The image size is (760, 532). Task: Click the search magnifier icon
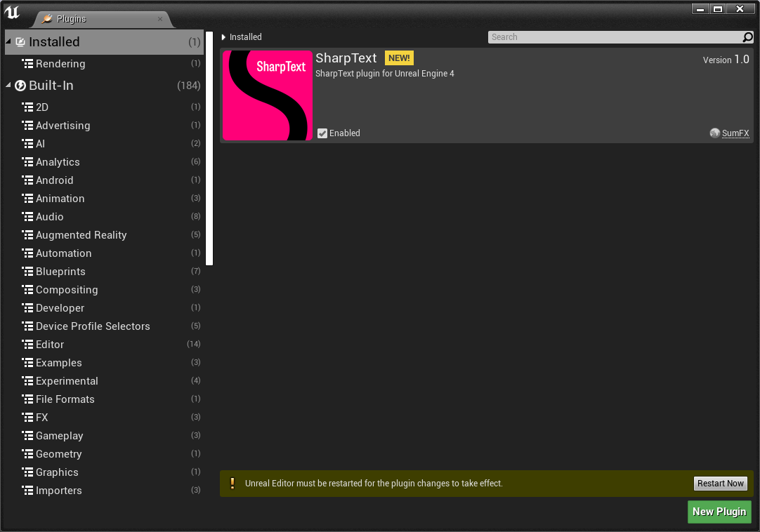point(747,36)
